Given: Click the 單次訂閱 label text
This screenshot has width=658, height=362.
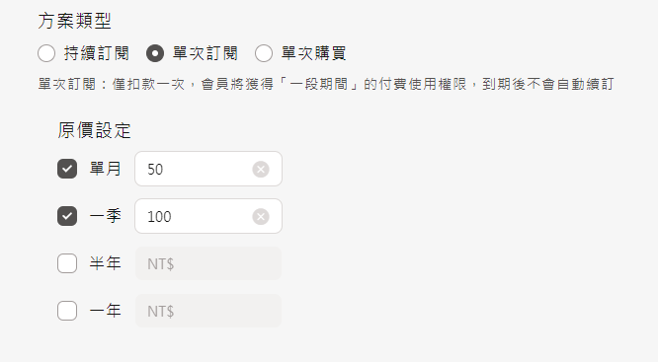Looking at the screenshot, I should pyautogui.click(x=205, y=54).
